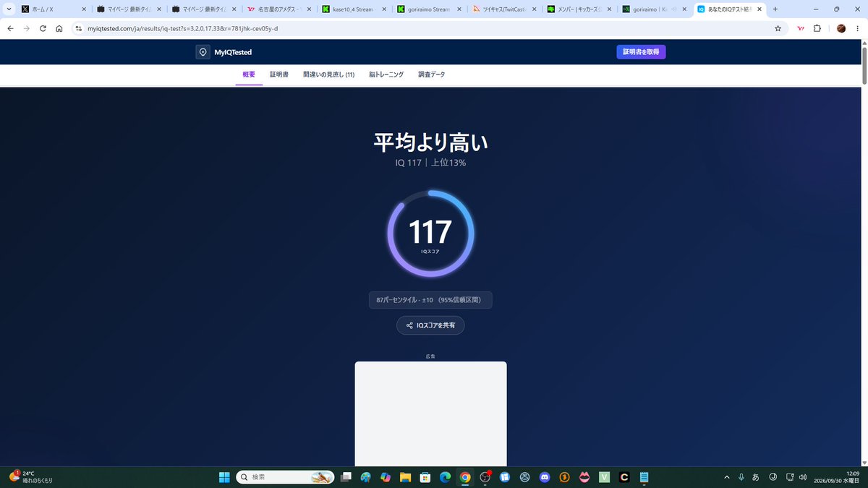Viewport: 868px width, 488px height.
Task: Click the red Y! extension icon
Action: (x=801, y=28)
